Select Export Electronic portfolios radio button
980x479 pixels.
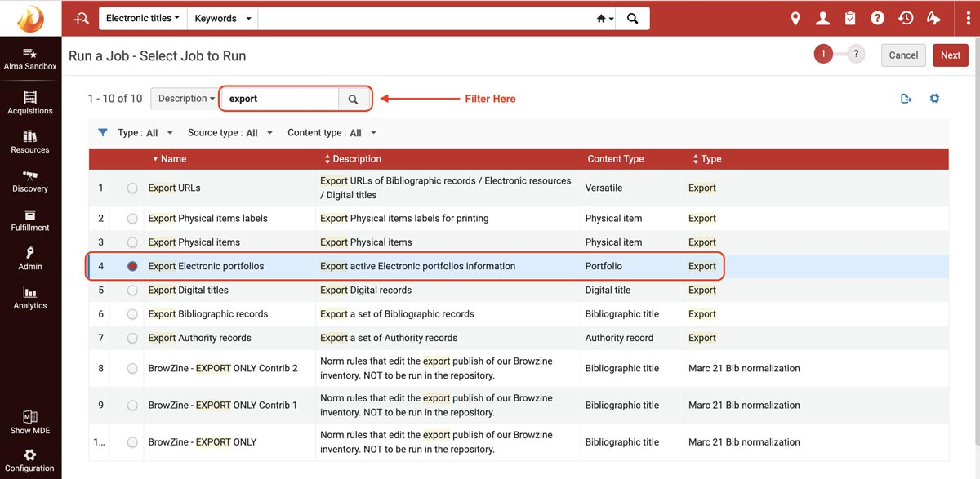click(132, 266)
